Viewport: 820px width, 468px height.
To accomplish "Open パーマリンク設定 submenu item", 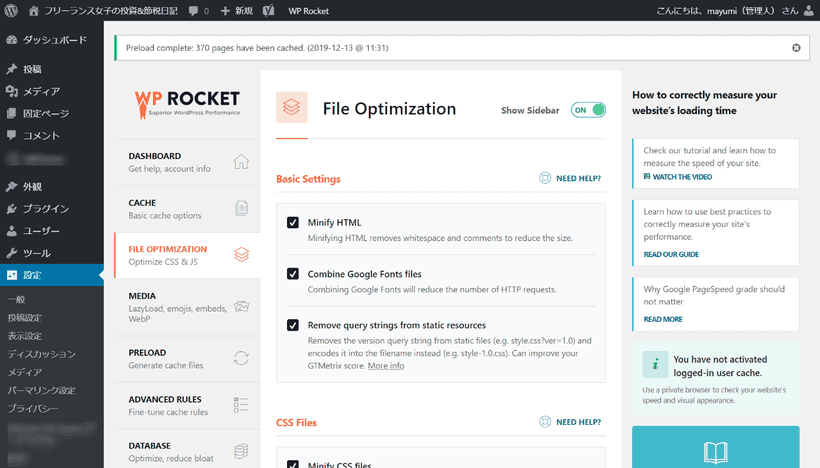I will click(41, 390).
